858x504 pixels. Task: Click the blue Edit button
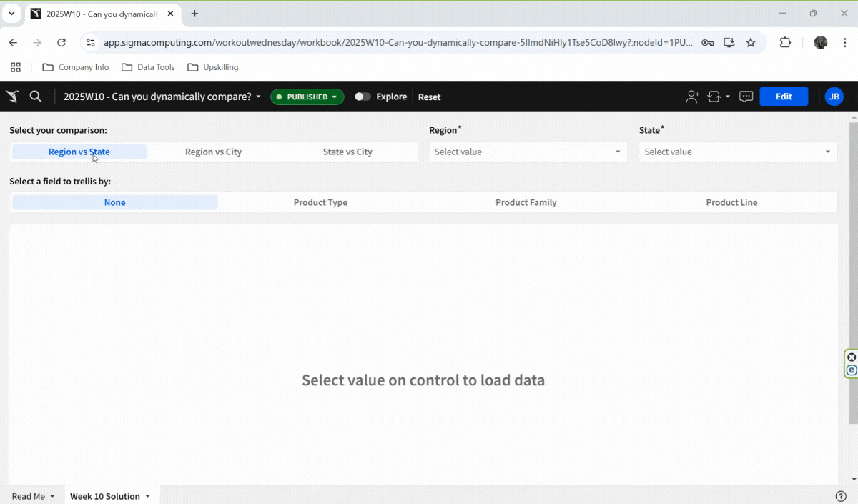783,97
